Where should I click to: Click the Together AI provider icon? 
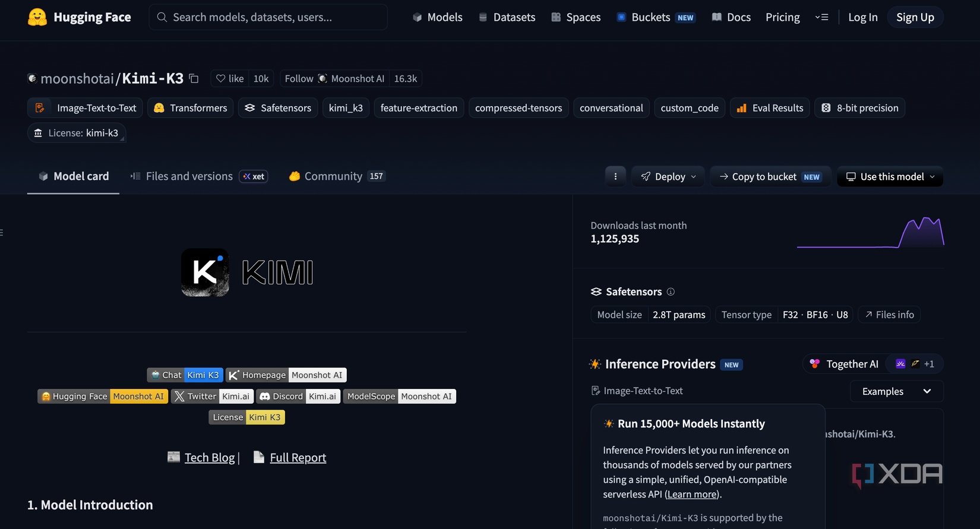(x=814, y=364)
